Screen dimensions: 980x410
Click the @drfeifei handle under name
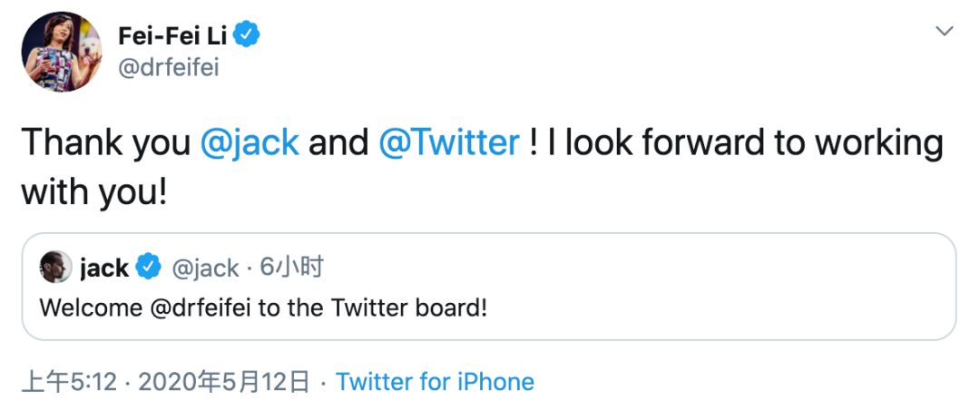click(x=168, y=69)
